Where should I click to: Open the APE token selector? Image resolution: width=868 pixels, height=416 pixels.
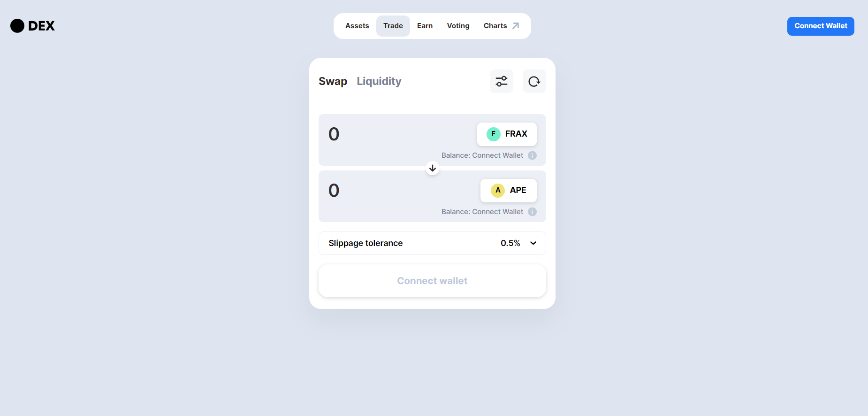click(509, 190)
